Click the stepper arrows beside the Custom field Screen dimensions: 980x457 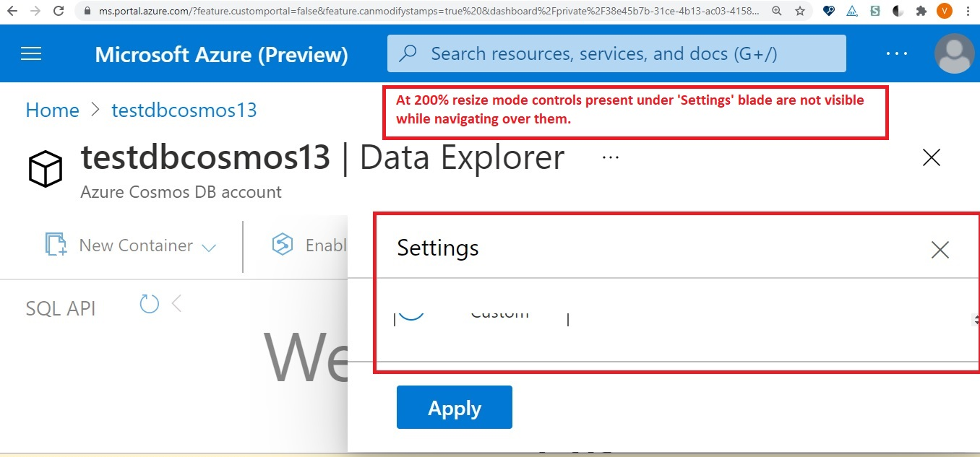[x=976, y=319]
